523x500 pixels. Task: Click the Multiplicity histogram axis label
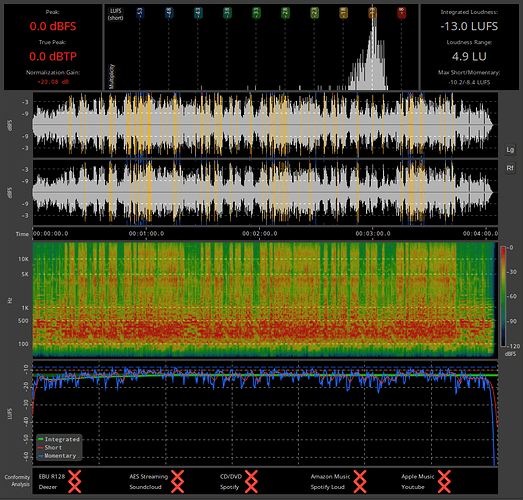[112, 76]
